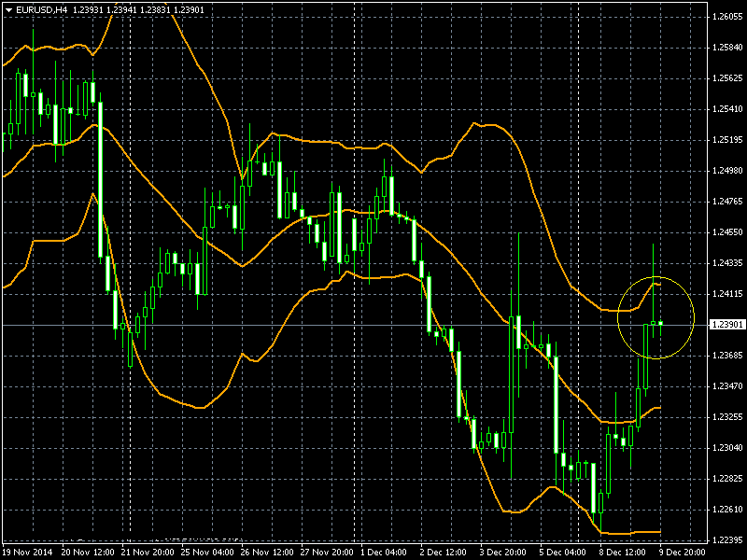Select the latest candle at chart's right end
The width and height of the screenshot is (747, 560).
[x=661, y=324]
